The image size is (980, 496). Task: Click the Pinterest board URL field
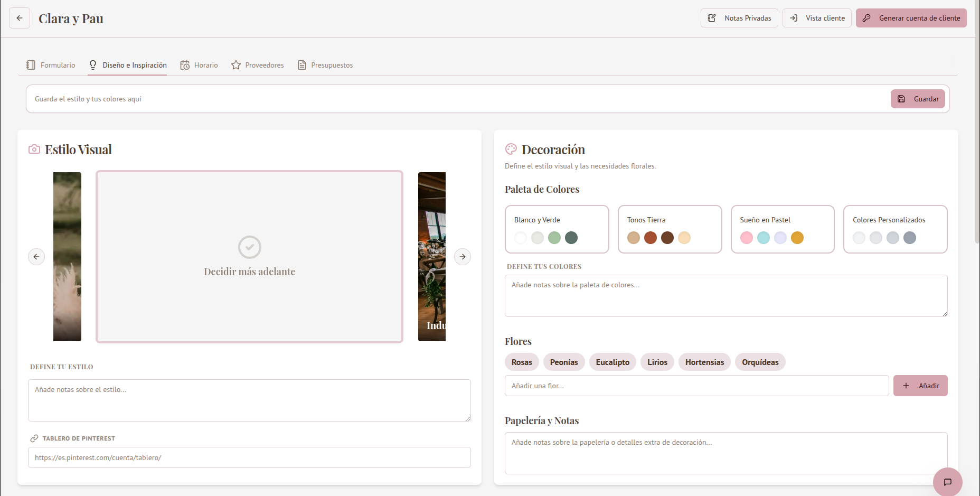click(x=249, y=457)
